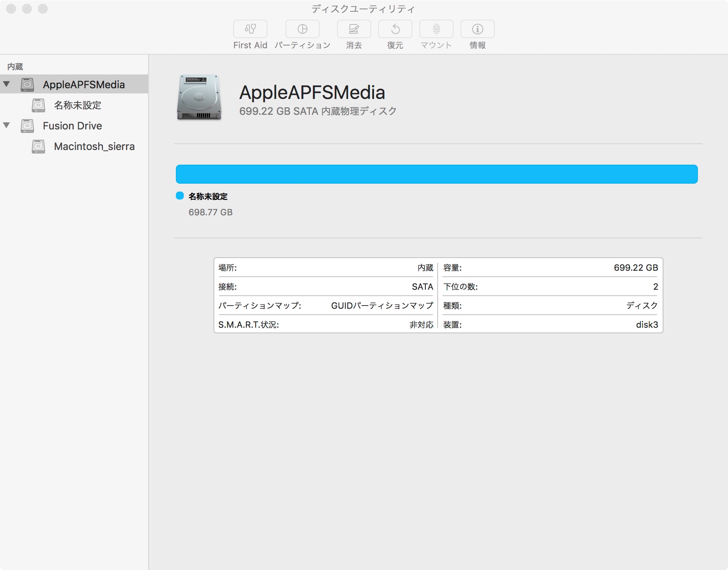Click the 装置: label in the info table
This screenshot has height=570, width=728.
(452, 325)
